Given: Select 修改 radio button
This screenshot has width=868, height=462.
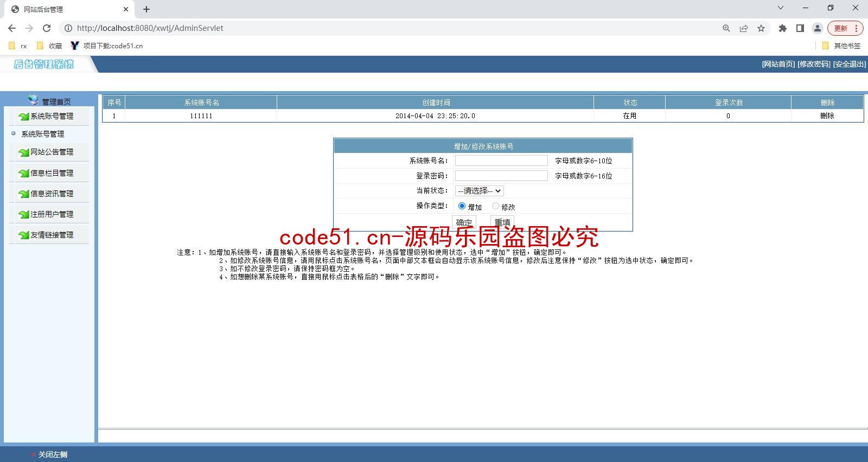Looking at the screenshot, I should tap(495, 206).
